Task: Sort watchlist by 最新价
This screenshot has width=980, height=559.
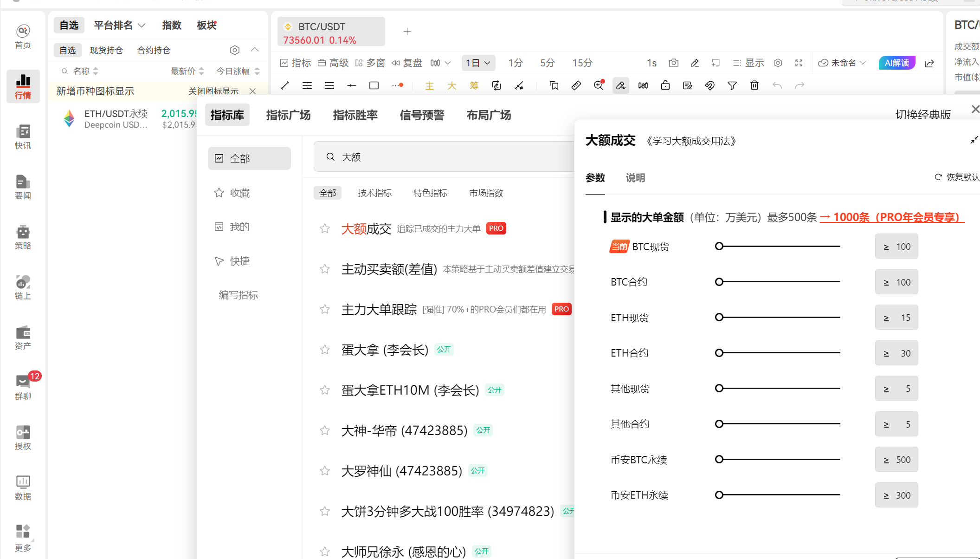Action: click(x=187, y=71)
